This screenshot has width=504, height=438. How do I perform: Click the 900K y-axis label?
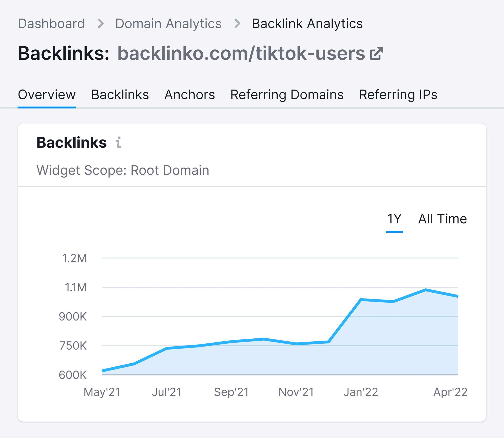point(73,317)
